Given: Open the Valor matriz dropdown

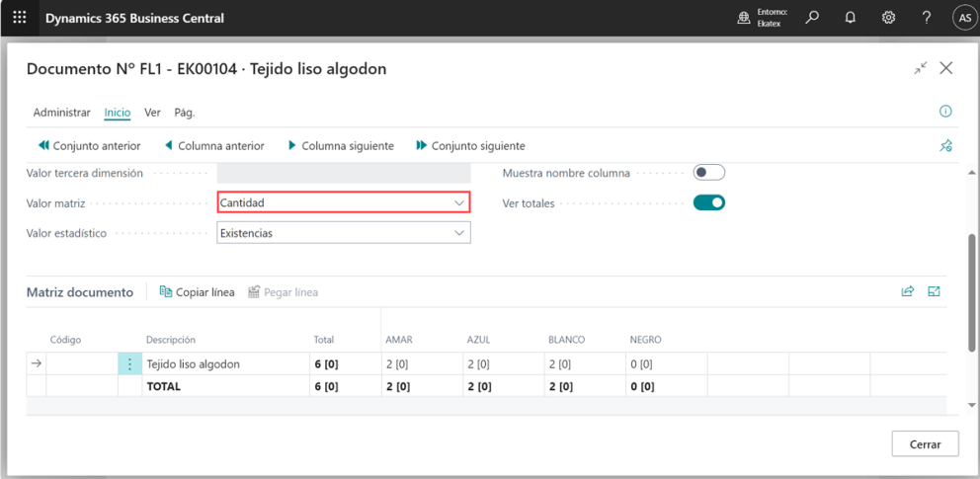Looking at the screenshot, I should tap(458, 203).
